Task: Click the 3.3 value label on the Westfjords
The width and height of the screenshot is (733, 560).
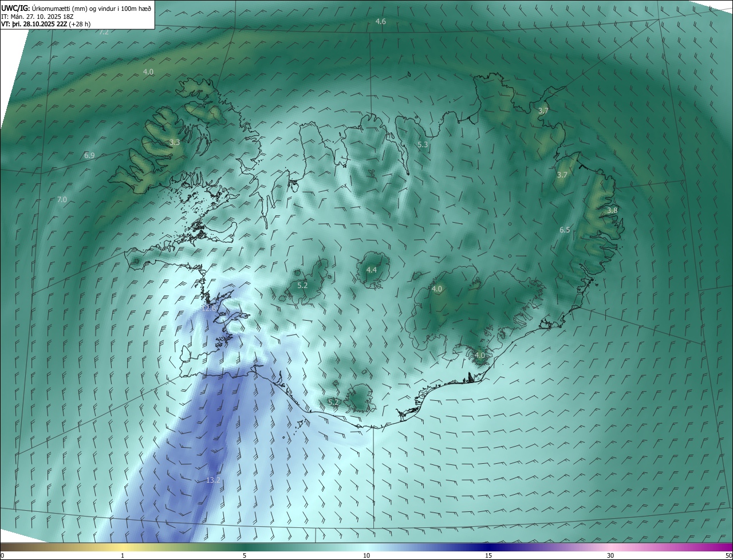Action: coord(175,142)
